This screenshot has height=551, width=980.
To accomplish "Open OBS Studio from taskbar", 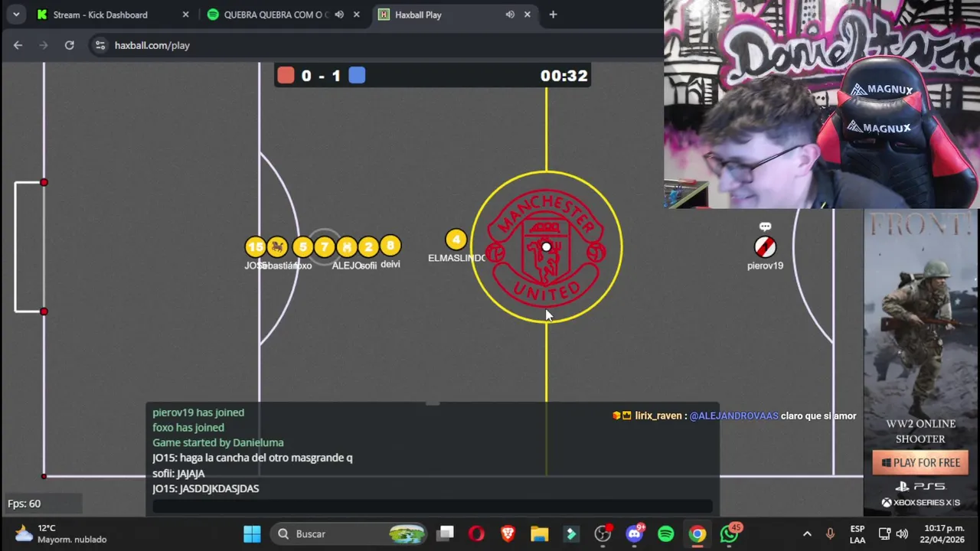I will tap(603, 533).
